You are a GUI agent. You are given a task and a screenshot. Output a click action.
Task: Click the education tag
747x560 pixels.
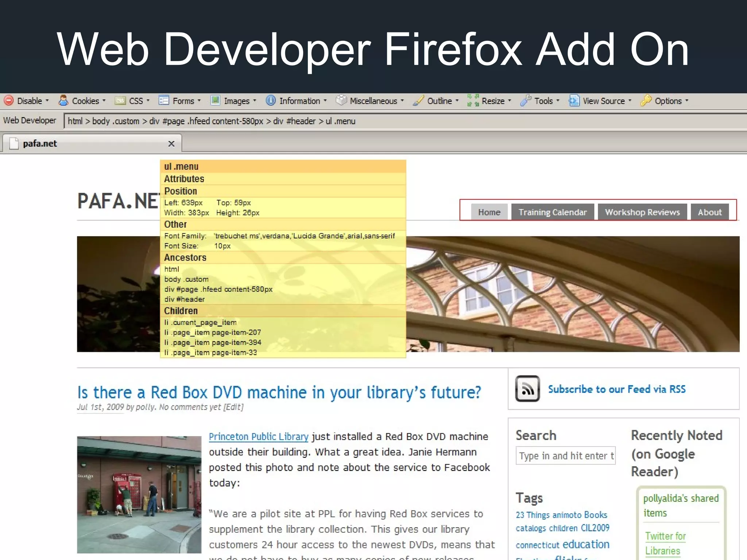586,544
